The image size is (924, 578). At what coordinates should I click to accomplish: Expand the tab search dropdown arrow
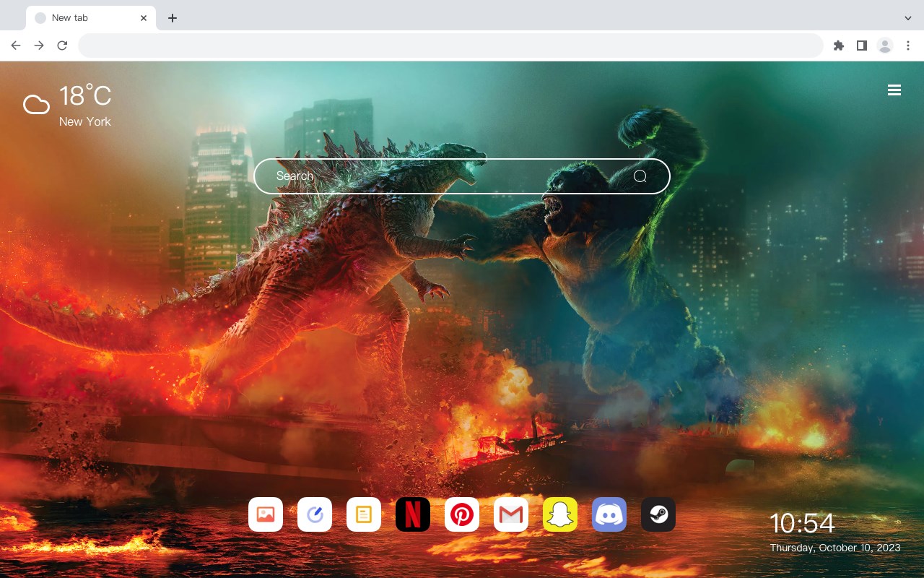(908, 18)
